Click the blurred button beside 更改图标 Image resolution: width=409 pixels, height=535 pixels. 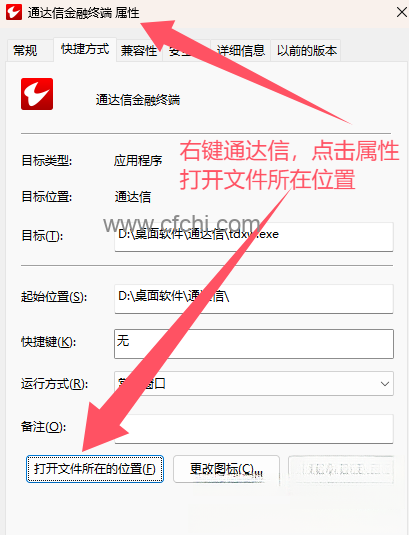tap(341, 469)
